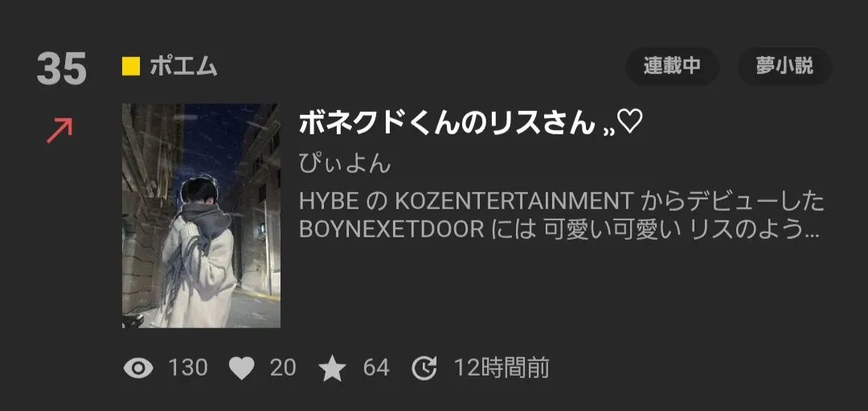Click the 64 favorites count

point(376,368)
